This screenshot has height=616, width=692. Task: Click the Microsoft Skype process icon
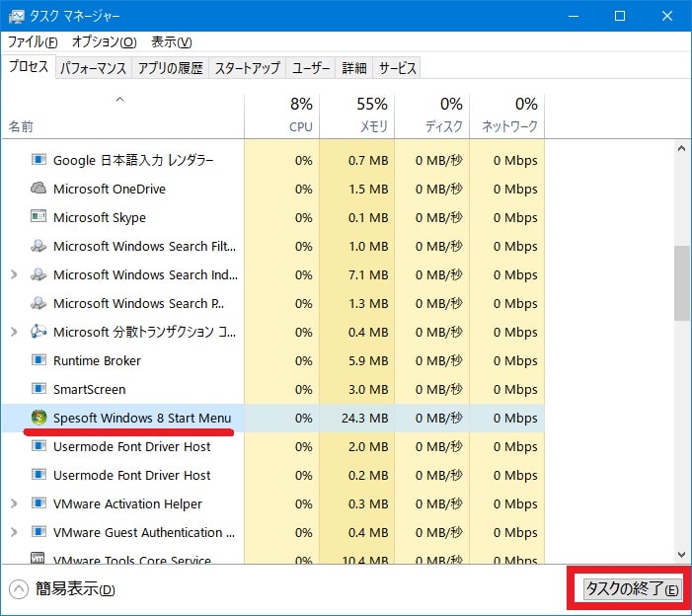(38, 216)
